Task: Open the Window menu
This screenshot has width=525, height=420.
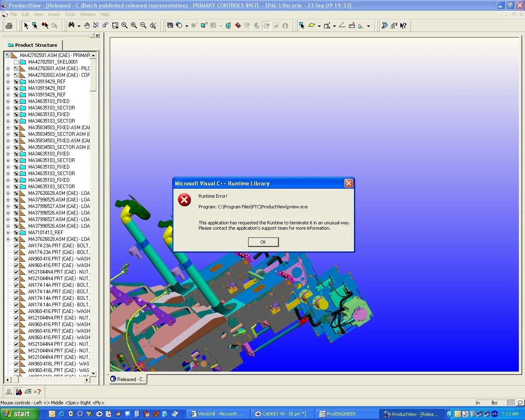Action: point(88,14)
